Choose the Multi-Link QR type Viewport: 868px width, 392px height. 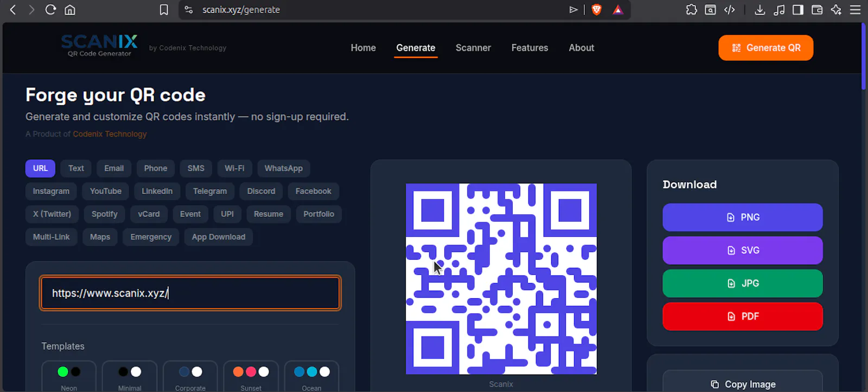click(52, 237)
